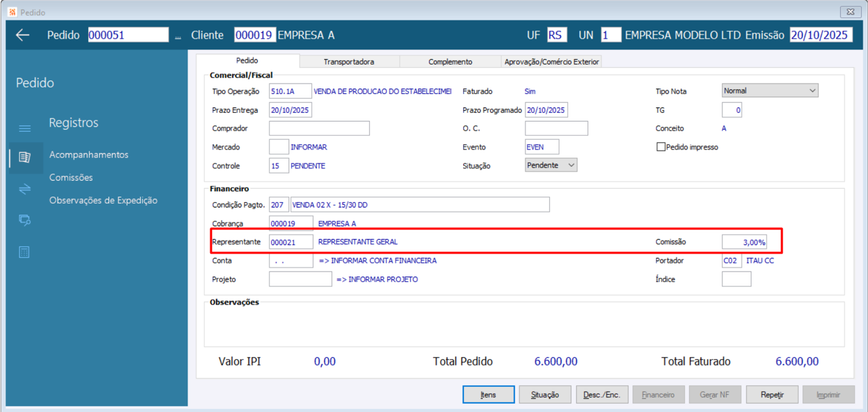The height and width of the screenshot is (412, 868).
Task: Click the Controle field with 15
Action: [279, 166]
